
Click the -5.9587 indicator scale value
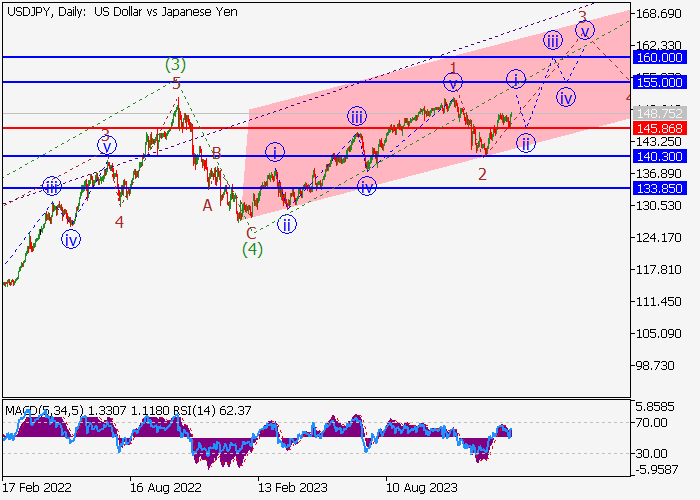point(657,470)
